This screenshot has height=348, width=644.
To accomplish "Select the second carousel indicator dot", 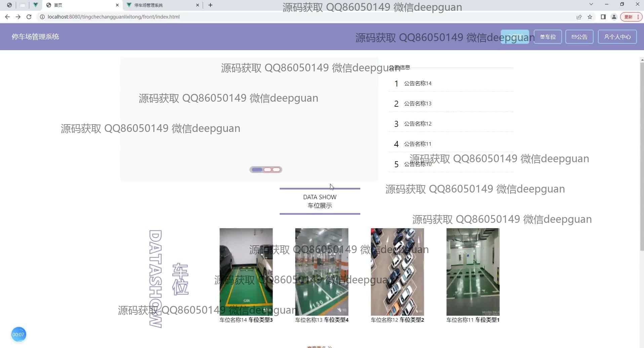I will [268, 170].
